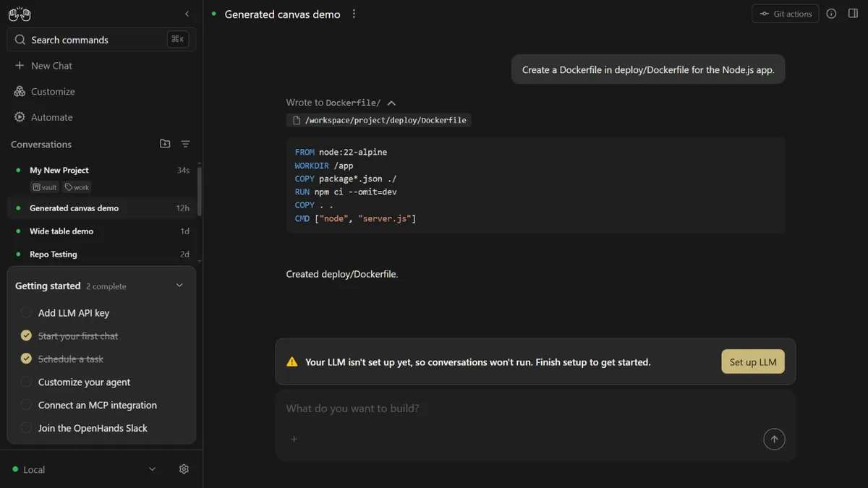Click the Automate gear icon

pyautogui.click(x=20, y=117)
